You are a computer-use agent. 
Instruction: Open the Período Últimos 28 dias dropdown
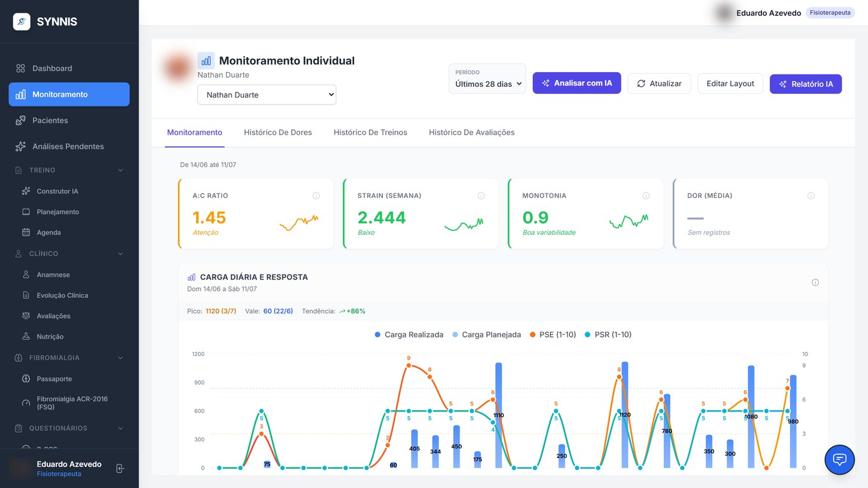point(488,78)
